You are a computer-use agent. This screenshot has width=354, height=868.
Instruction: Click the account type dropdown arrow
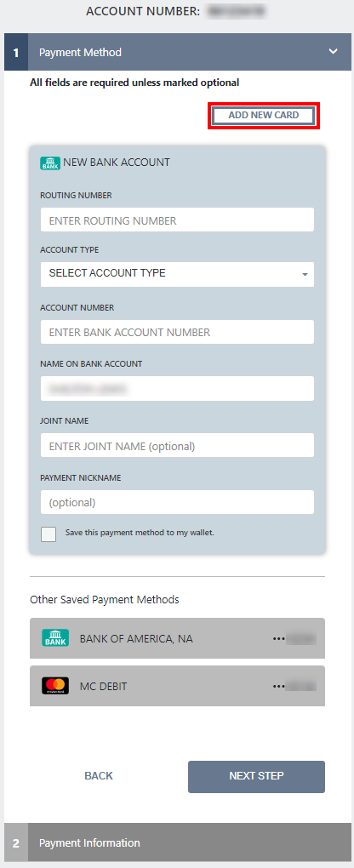point(305,275)
